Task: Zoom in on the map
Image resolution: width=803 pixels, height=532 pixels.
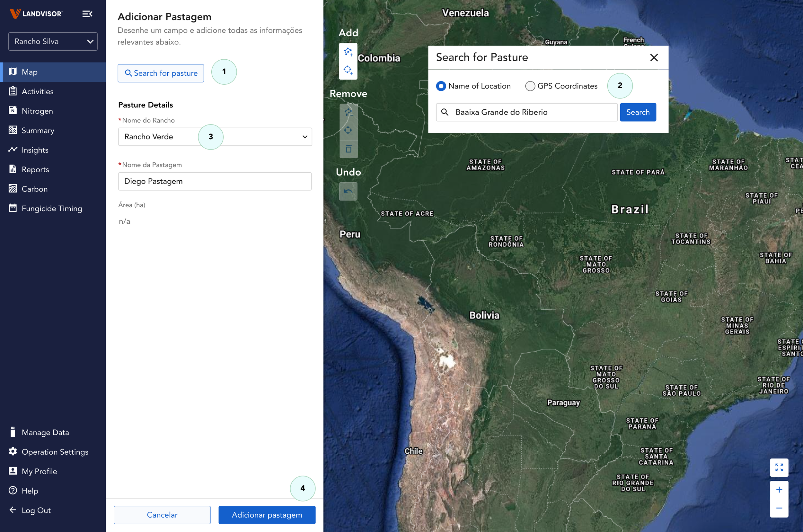Action: point(779,490)
